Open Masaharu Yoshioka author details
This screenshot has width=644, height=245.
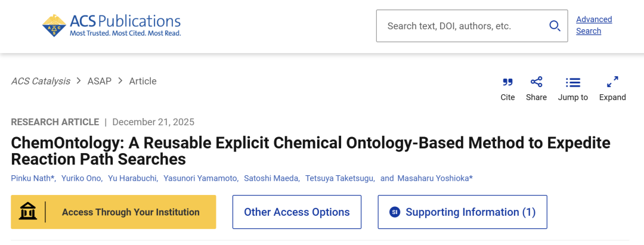coord(434,178)
